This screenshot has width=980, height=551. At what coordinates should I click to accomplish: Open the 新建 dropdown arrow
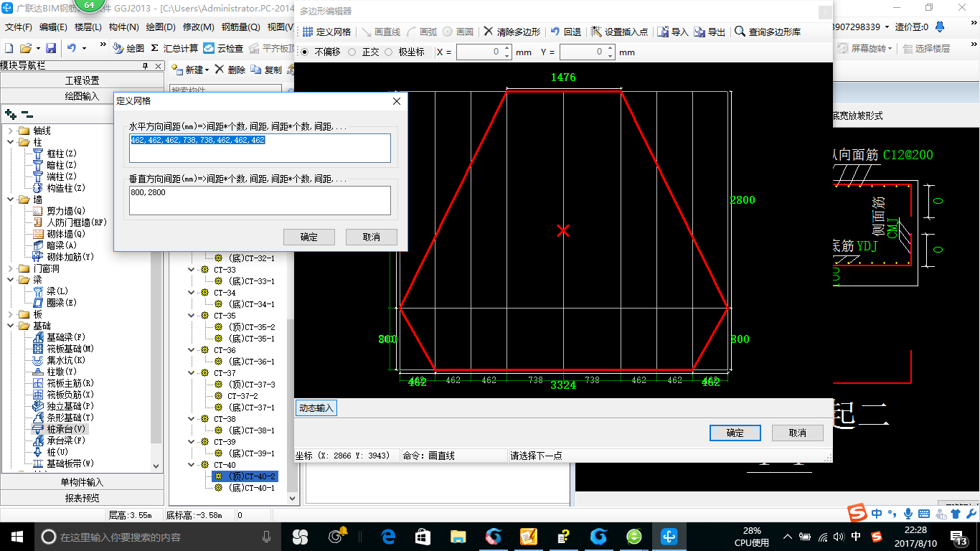point(207,70)
